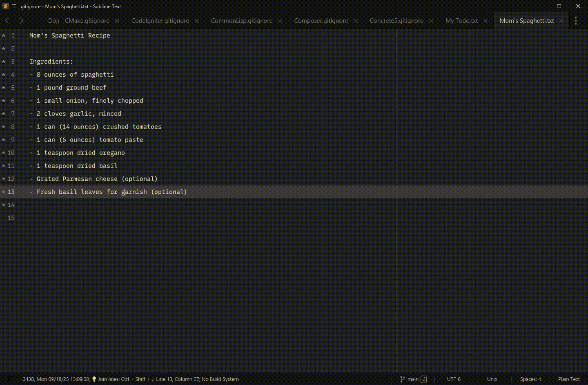The height and width of the screenshot is (385, 588).
Task: Click the '8 ounces of spaghetti' line
Action: point(71,75)
